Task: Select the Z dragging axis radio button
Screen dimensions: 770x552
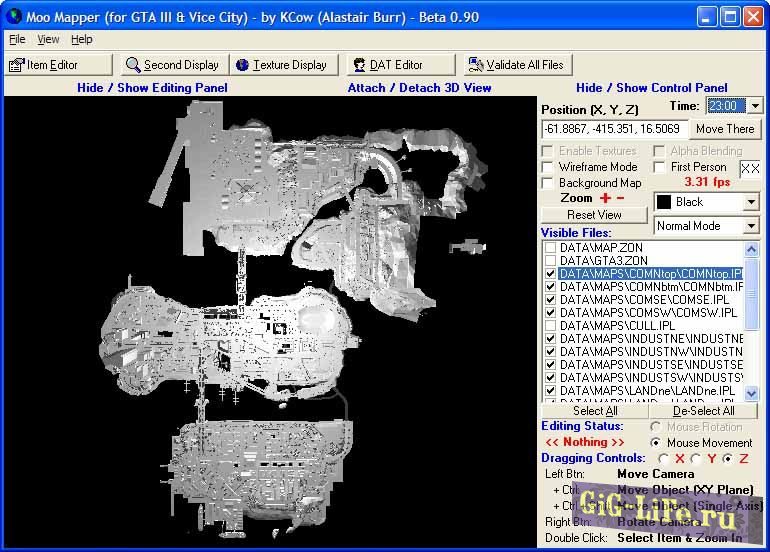Action: click(728, 459)
